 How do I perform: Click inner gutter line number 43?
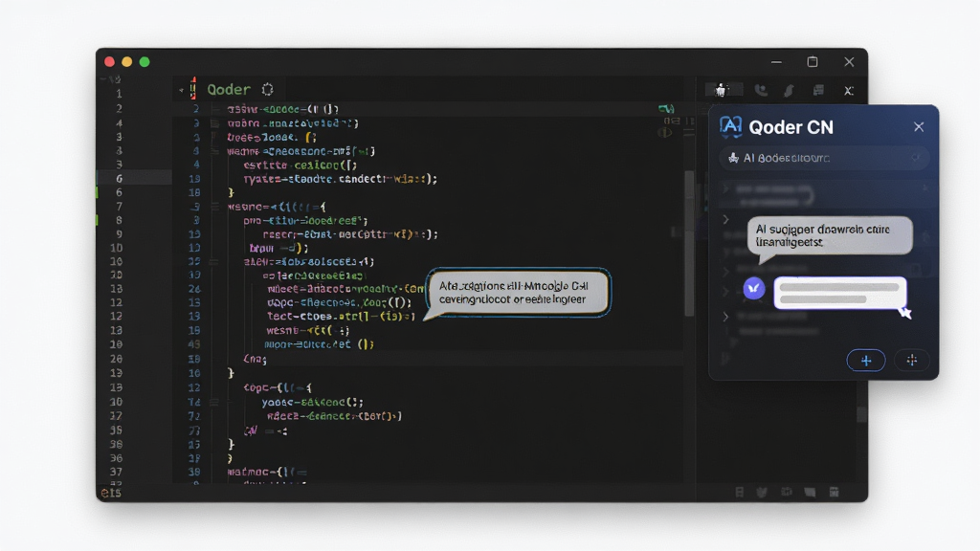(193, 344)
